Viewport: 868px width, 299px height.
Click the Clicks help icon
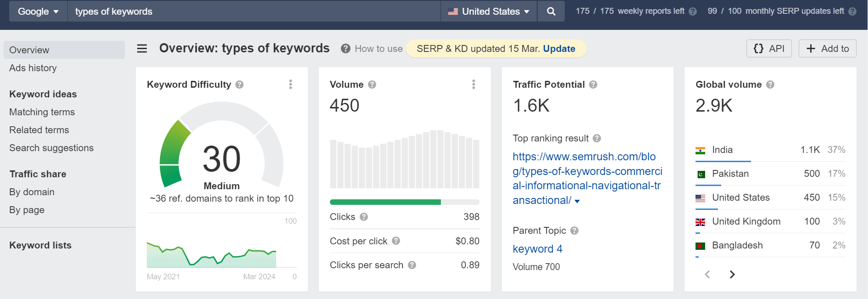click(x=364, y=217)
